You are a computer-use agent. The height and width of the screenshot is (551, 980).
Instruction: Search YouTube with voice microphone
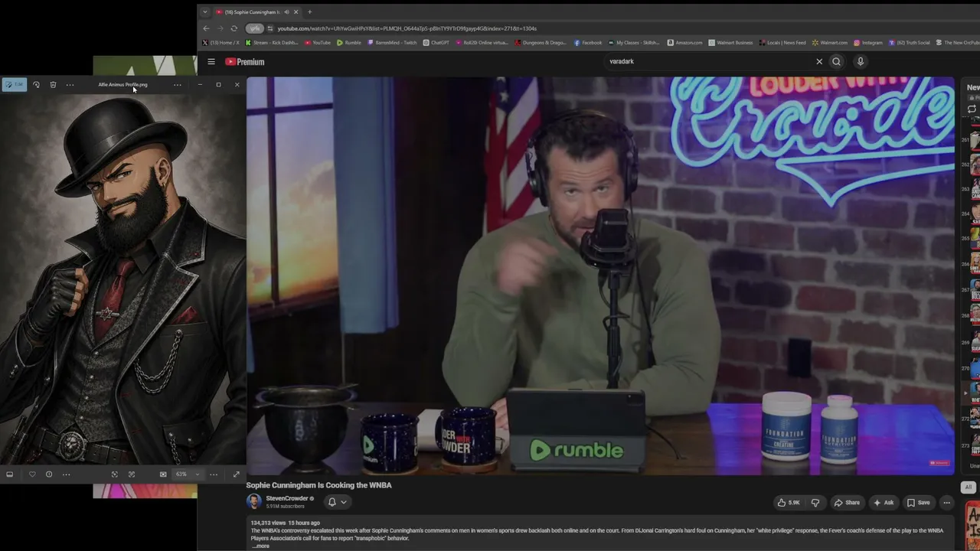coord(861,61)
